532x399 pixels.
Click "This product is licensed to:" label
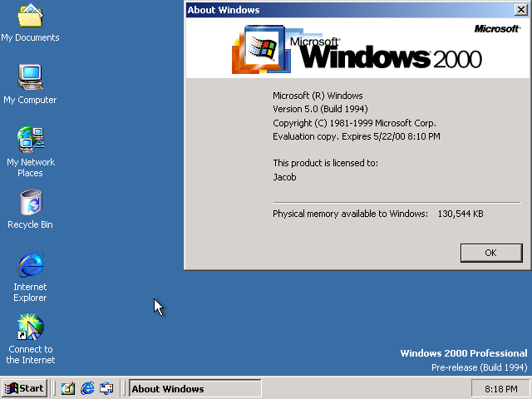pyautogui.click(x=325, y=163)
